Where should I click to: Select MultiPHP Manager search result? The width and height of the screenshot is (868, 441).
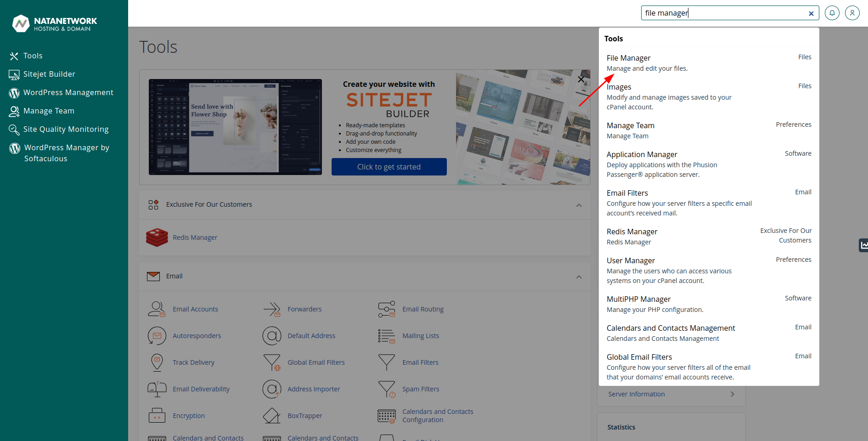(x=709, y=304)
